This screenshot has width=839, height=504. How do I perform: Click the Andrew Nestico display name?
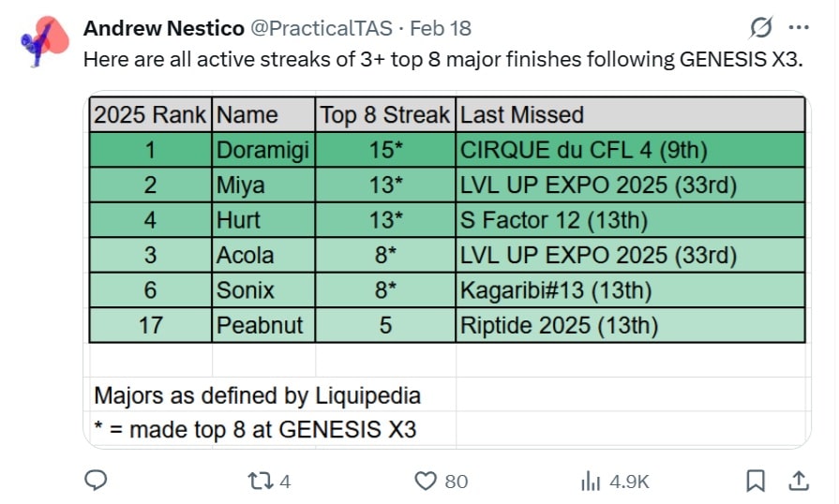click(x=163, y=28)
